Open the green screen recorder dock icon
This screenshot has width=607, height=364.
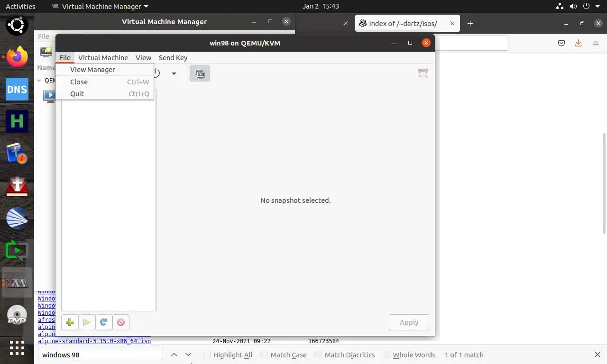[x=17, y=250]
